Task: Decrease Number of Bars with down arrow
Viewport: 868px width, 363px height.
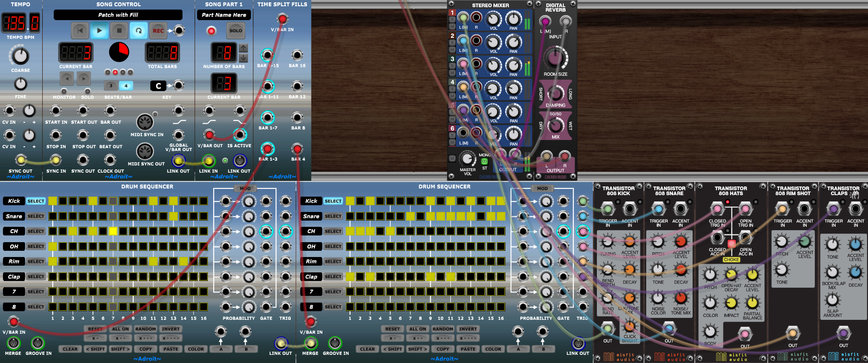Action: pos(243,58)
